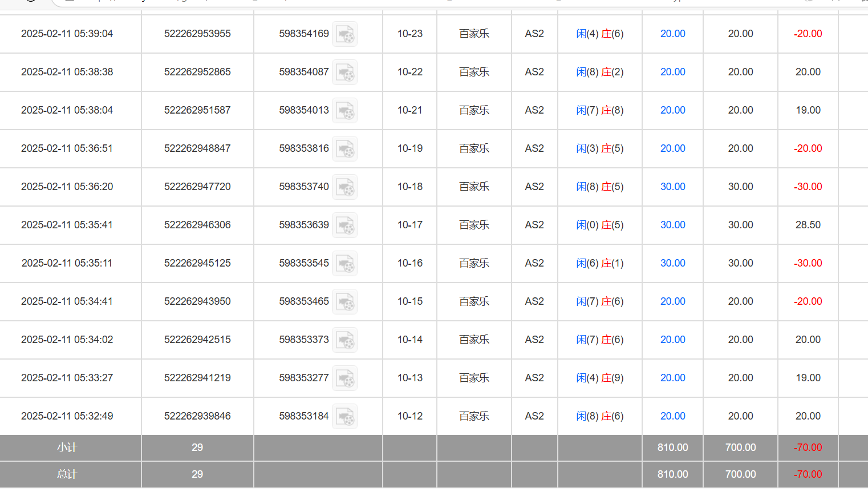Image resolution: width=868 pixels, height=496 pixels.
Task: Play the replay icon beside 598354087
Action: point(344,72)
